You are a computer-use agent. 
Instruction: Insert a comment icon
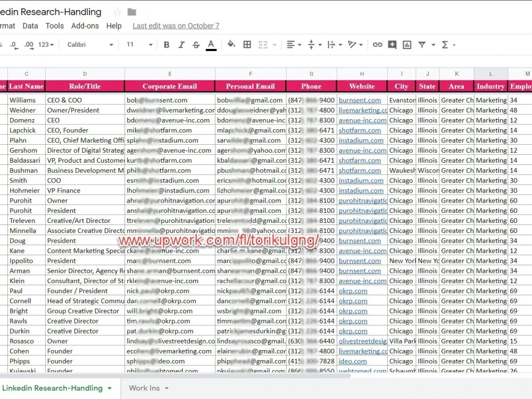(392, 45)
